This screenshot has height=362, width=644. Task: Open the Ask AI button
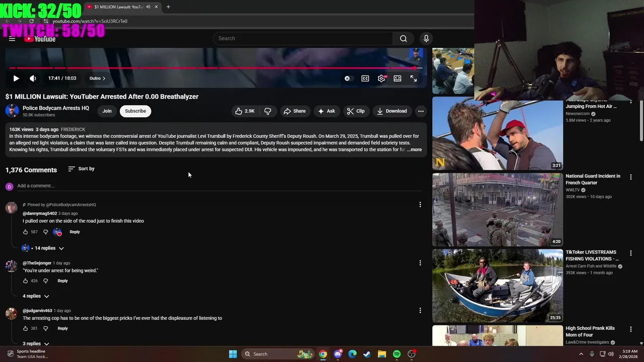pyautogui.click(x=326, y=111)
